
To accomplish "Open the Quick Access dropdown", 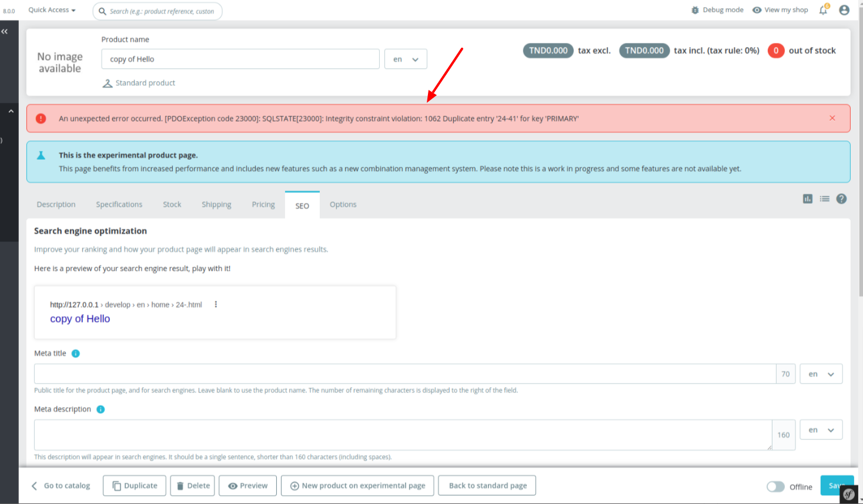I will [51, 9].
